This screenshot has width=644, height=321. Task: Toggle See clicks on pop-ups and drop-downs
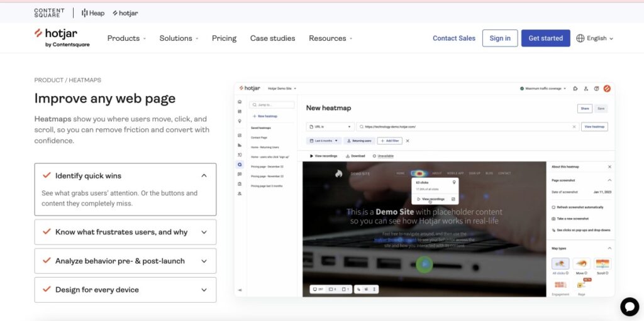(580, 231)
